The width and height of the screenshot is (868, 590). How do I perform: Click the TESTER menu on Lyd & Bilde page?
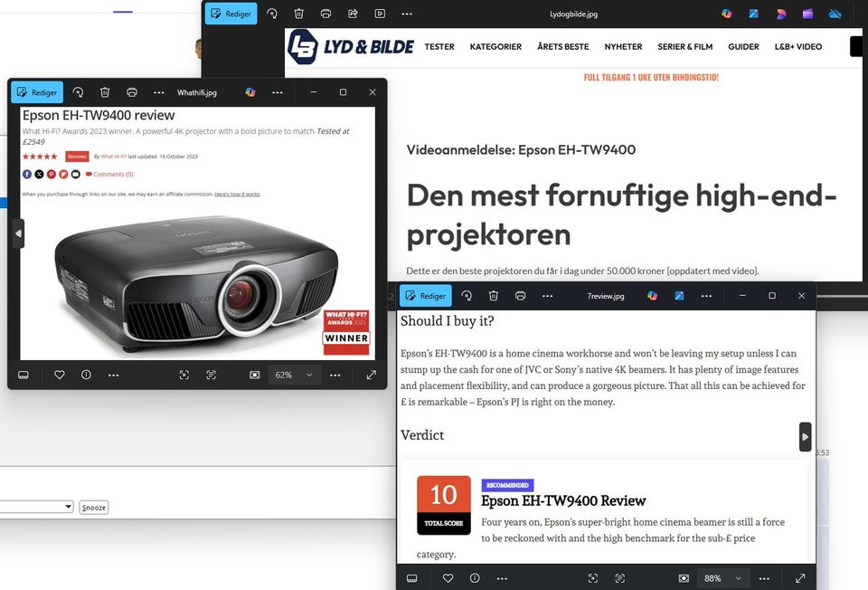tap(439, 46)
